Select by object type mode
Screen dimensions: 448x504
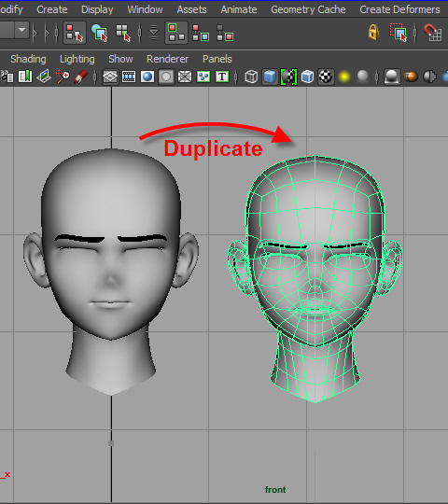tap(99, 33)
